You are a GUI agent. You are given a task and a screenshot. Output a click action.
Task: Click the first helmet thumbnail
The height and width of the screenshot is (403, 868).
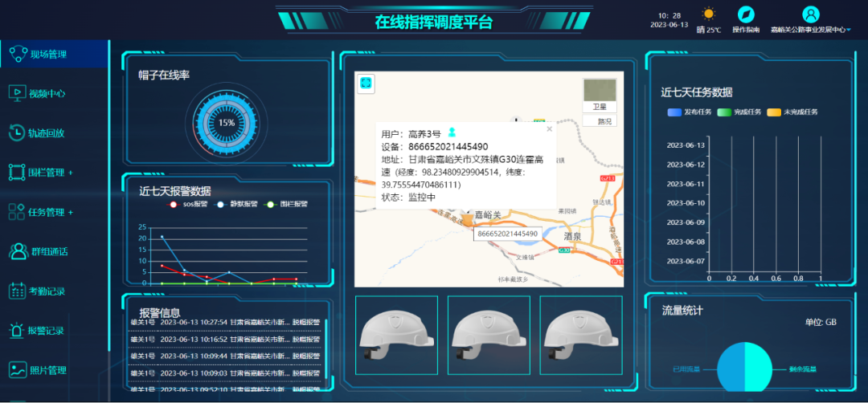396,335
